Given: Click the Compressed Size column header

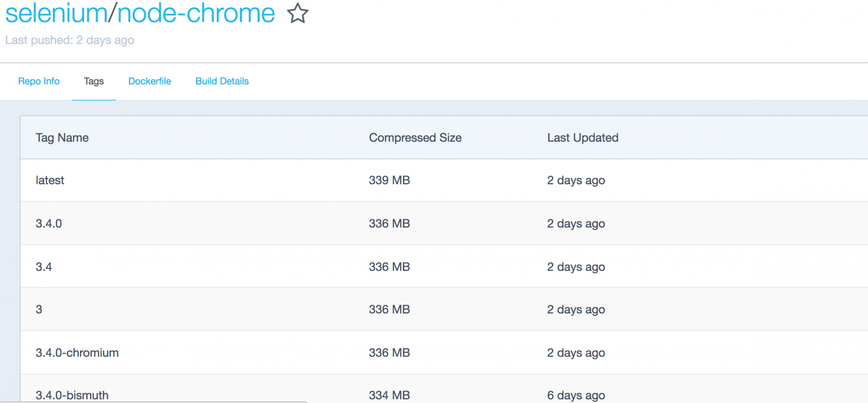Looking at the screenshot, I should (x=415, y=137).
